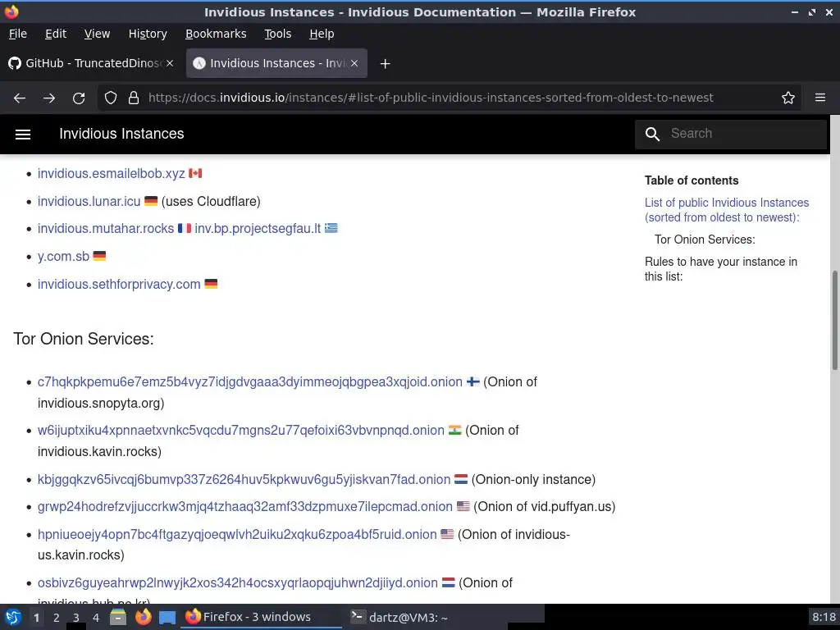Viewport: 840px width, 630px height.
Task: Switch to workspace 3
Action: [76, 618]
